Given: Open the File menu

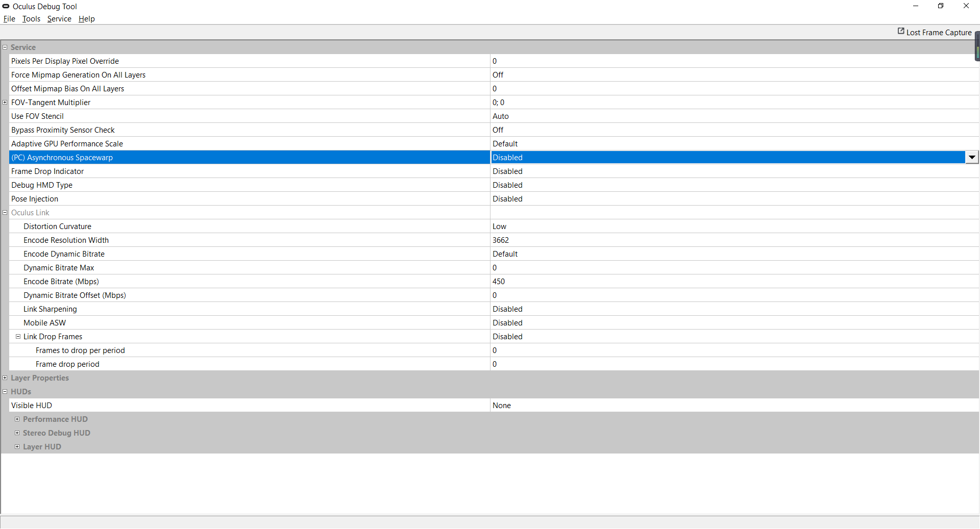Looking at the screenshot, I should coord(9,19).
